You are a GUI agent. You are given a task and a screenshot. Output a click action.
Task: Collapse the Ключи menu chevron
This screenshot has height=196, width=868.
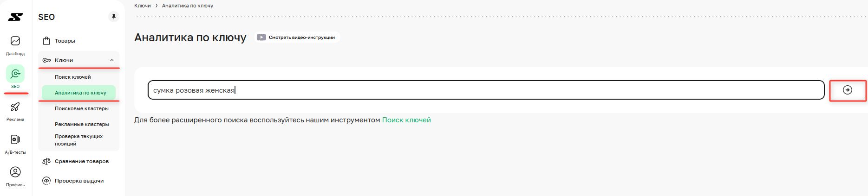(x=112, y=60)
